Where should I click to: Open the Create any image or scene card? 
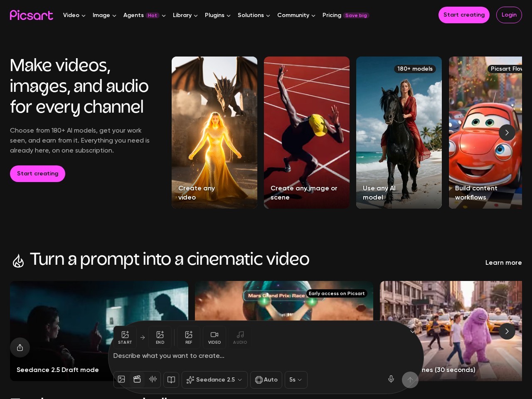[x=307, y=133]
